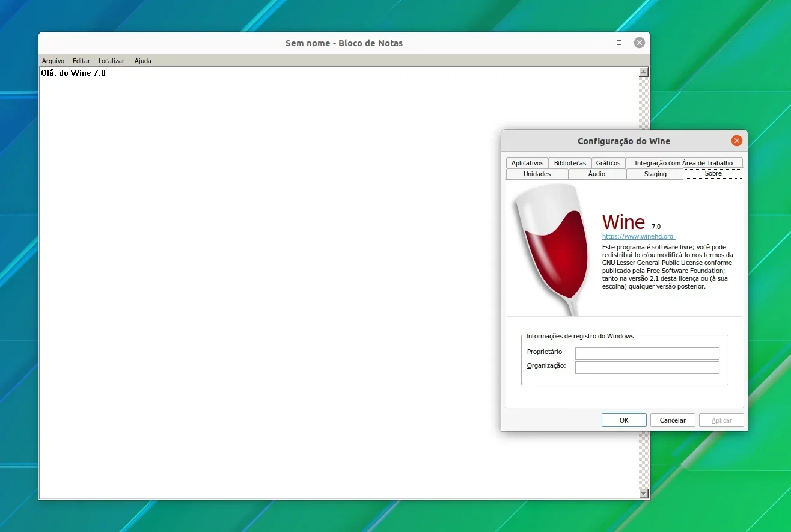Click the license paragraph starting 'Este programa'
Viewport: 791px width, 532px height.
pyautogui.click(x=668, y=266)
